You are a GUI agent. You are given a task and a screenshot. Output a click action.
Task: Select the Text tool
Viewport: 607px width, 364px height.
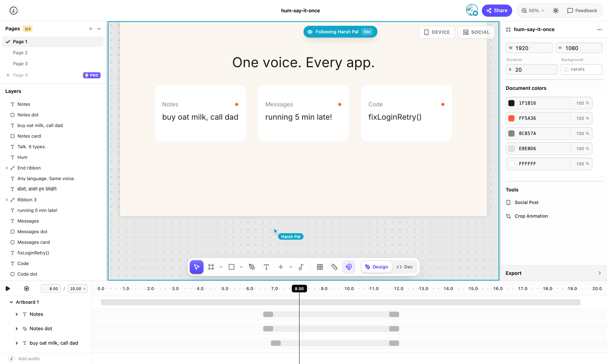(266, 267)
